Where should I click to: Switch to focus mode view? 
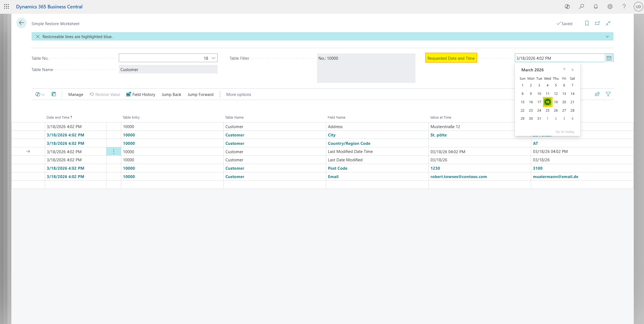pos(608,23)
